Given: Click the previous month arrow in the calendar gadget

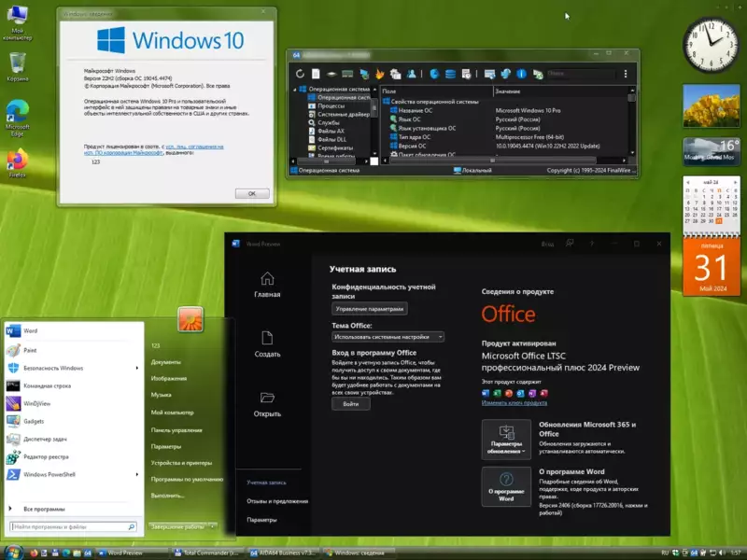Looking at the screenshot, I should pyautogui.click(x=687, y=182).
